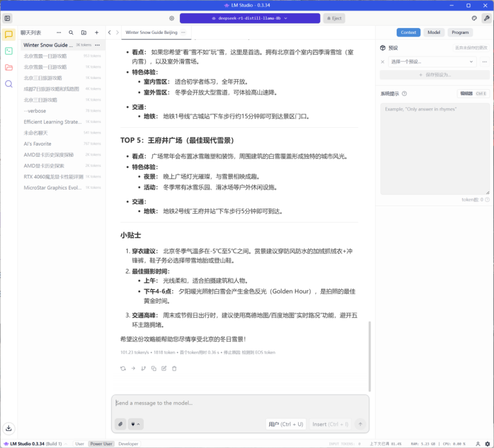Click the copy message icon below the response
This screenshot has height=448, width=494.
click(154, 368)
